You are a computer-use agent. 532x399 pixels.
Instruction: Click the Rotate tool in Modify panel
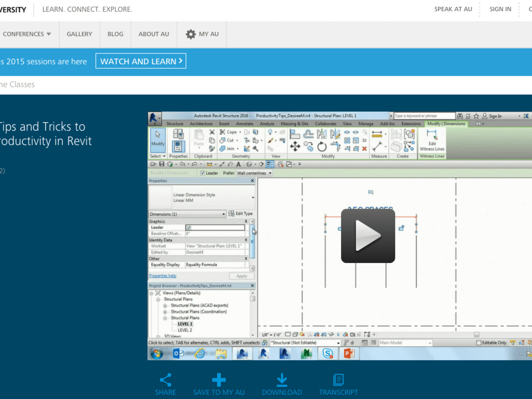pyautogui.click(x=322, y=147)
